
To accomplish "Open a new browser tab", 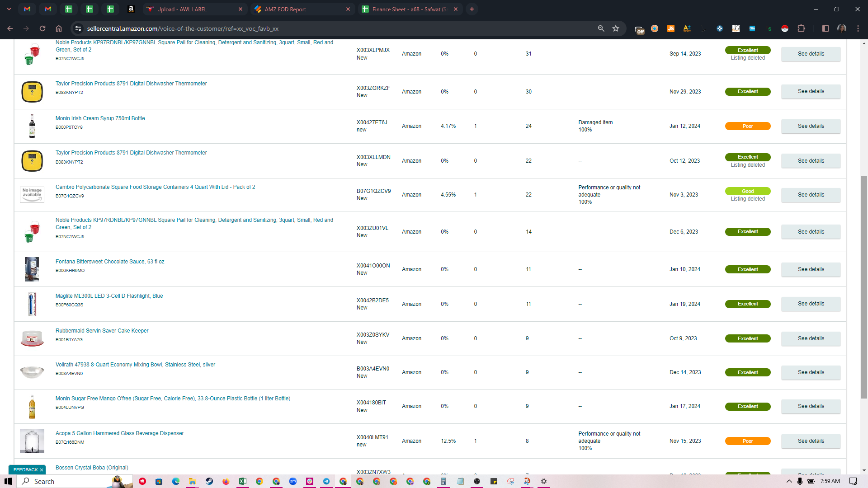I will (472, 9).
